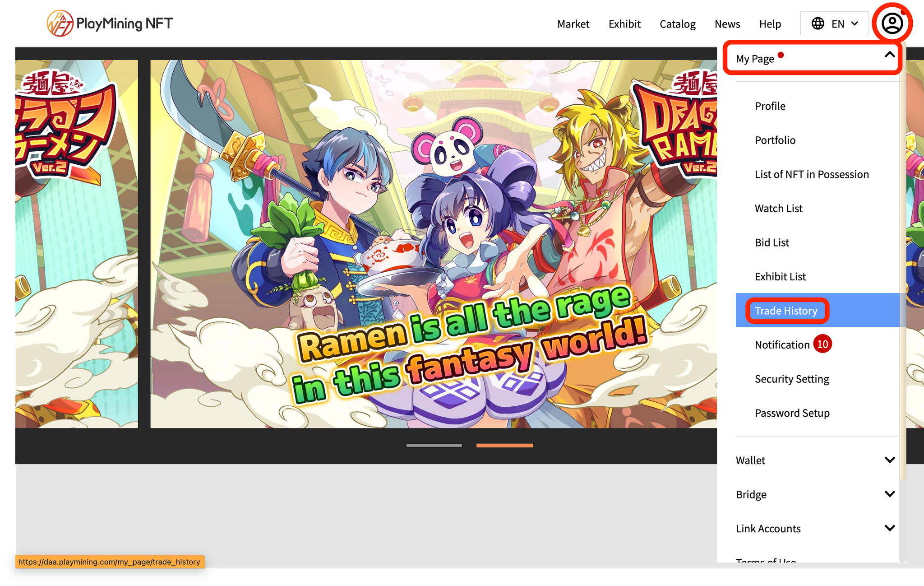Select the orange active carousel indicator
Screen dimensions: 924x586
click(504, 446)
